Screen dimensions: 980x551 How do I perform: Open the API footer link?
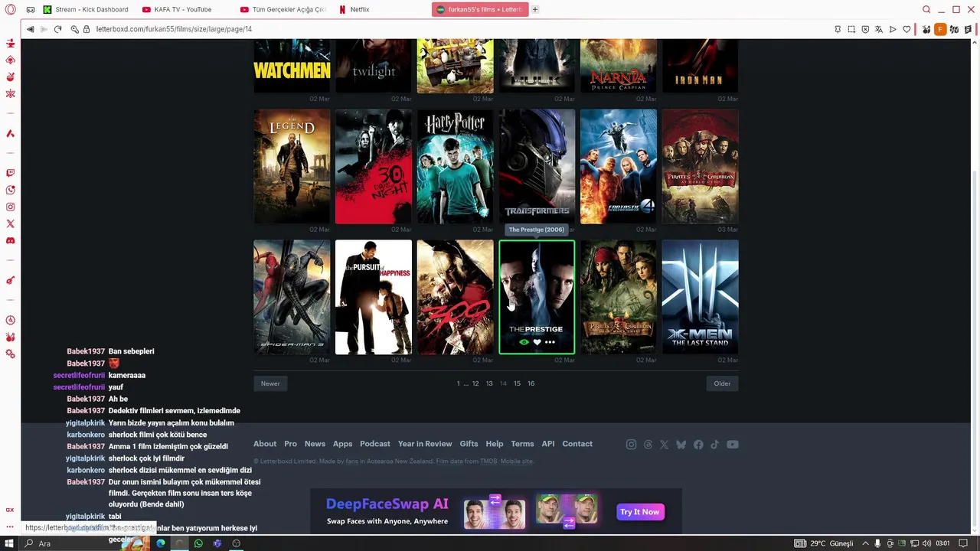point(548,444)
